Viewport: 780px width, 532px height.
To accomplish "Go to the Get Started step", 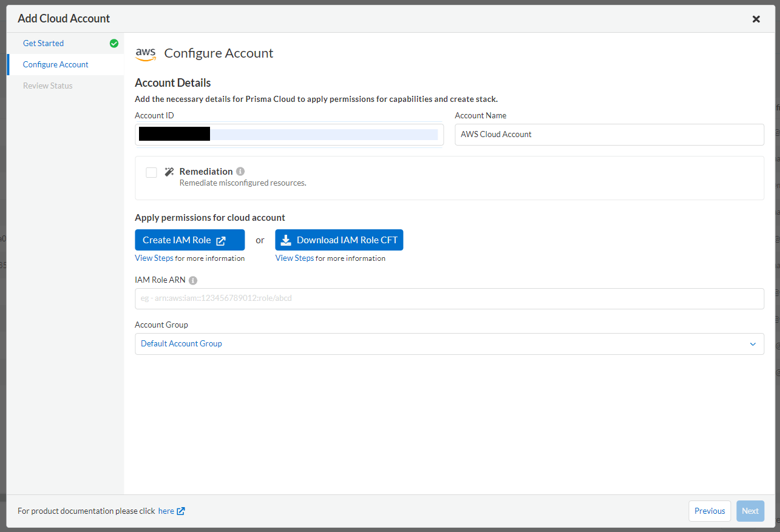I will pyautogui.click(x=43, y=43).
